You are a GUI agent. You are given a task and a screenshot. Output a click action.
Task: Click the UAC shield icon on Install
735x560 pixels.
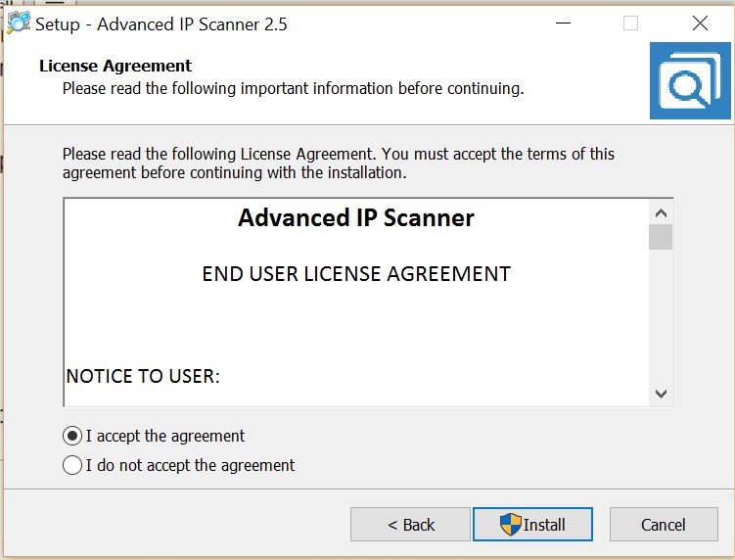tap(511, 524)
